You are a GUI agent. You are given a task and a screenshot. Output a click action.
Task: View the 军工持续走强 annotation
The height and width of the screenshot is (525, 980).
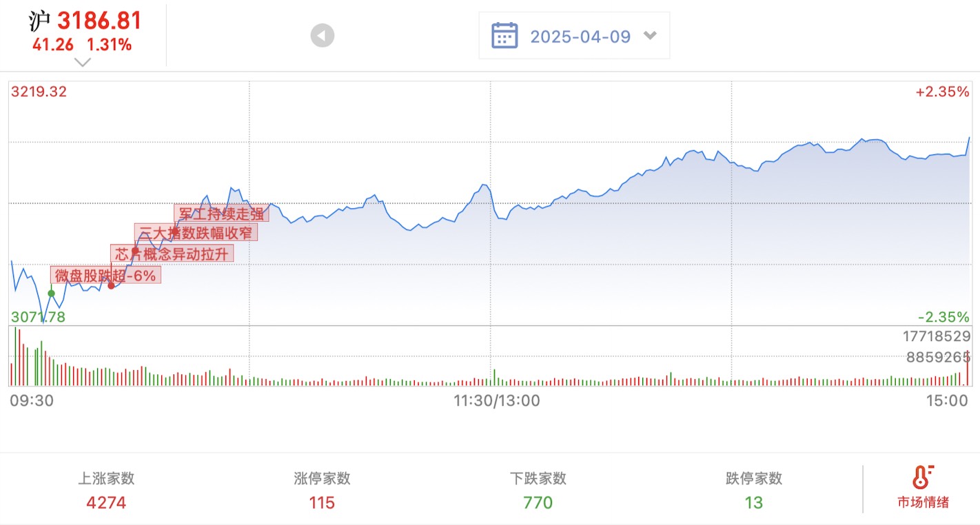pyautogui.click(x=221, y=213)
